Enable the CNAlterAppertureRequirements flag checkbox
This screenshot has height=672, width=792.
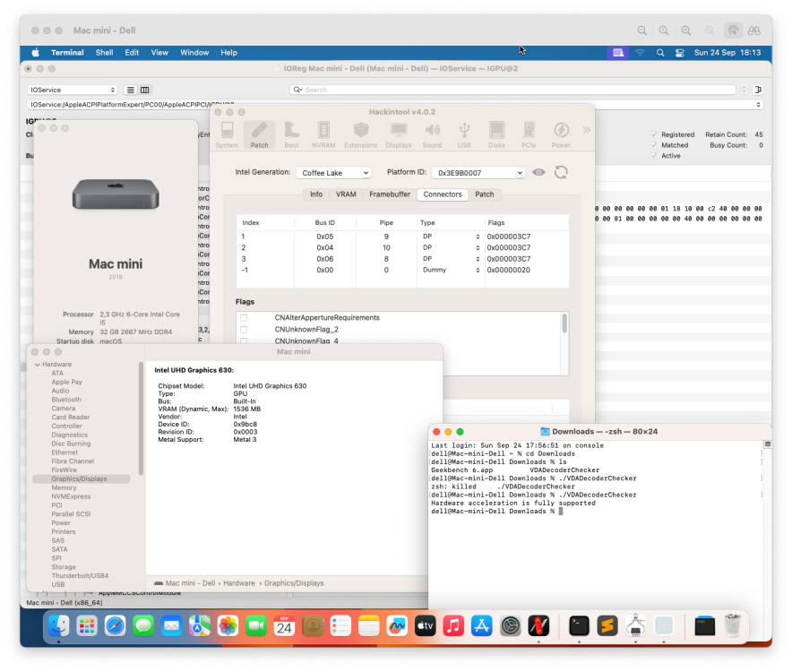pos(244,318)
